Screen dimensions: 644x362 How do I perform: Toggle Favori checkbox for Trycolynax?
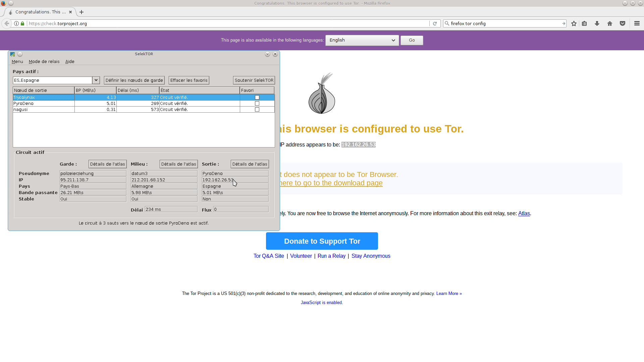[257, 98]
